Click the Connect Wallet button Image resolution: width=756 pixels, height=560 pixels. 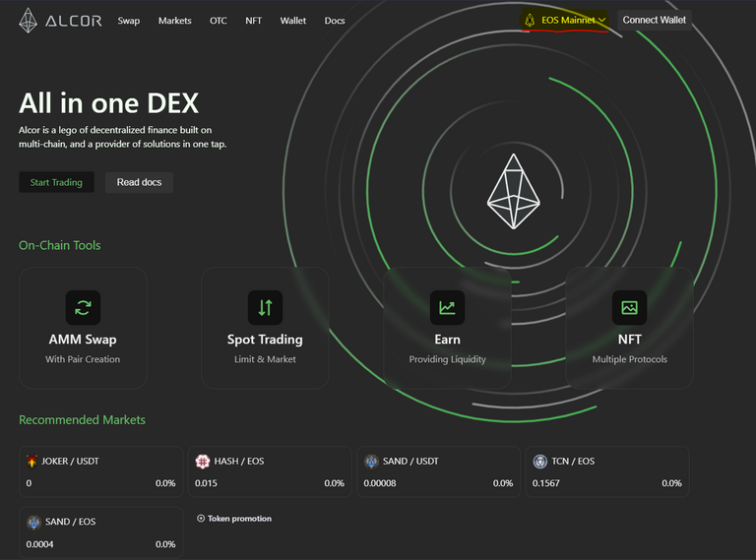pos(655,21)
